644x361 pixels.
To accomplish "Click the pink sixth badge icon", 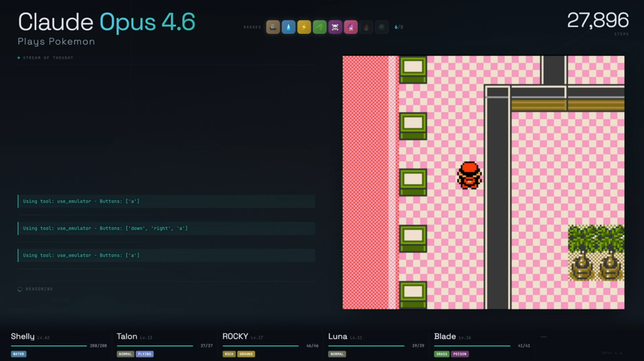I will click(351, 27).
